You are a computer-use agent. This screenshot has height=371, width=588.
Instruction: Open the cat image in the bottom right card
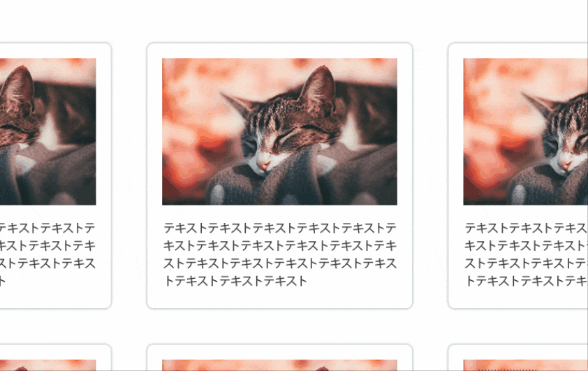[x=525, y=365]
